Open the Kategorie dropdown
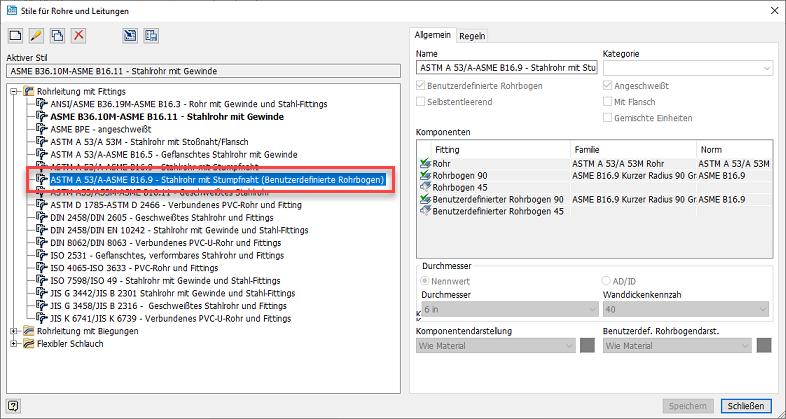 [x=688, y=68]
